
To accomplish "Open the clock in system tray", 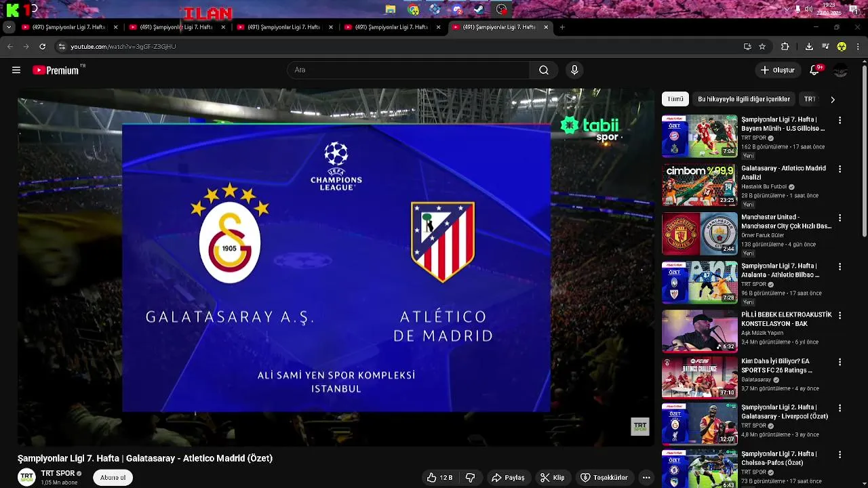I will 829,9.
